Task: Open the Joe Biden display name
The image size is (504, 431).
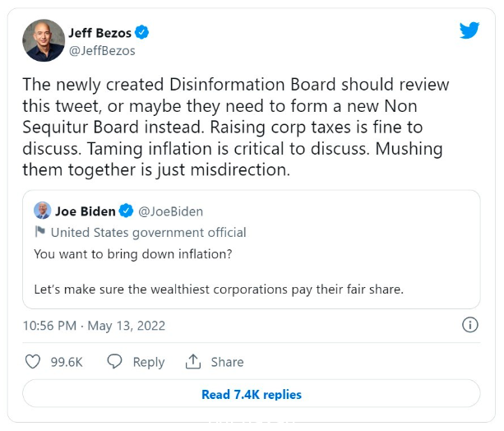Action: [x=86, y=211]
